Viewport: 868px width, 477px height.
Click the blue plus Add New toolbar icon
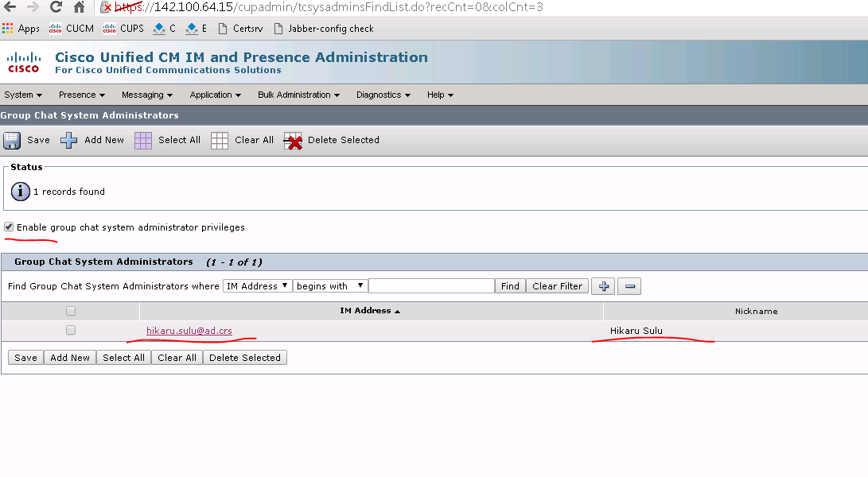(68, 141)
